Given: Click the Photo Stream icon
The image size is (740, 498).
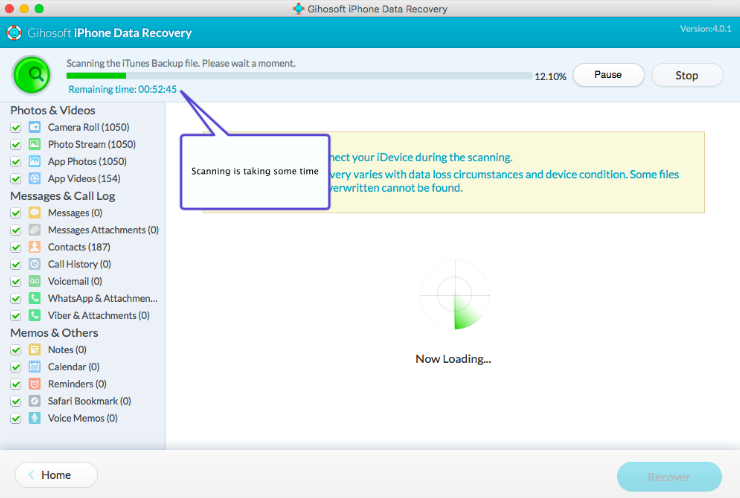Looking at the screenshot, I should 34,144.
